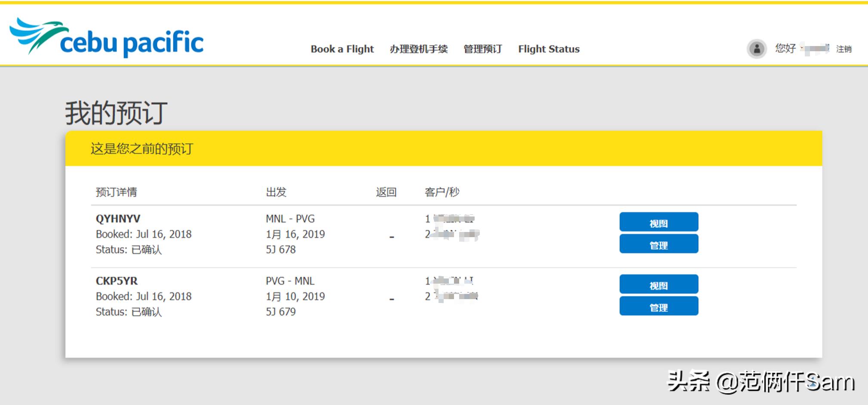Image resolution: width=868 pixels, height=405 pixels.
Task: Click the user profile avatar icon
Action: click(x=757, y=49)
